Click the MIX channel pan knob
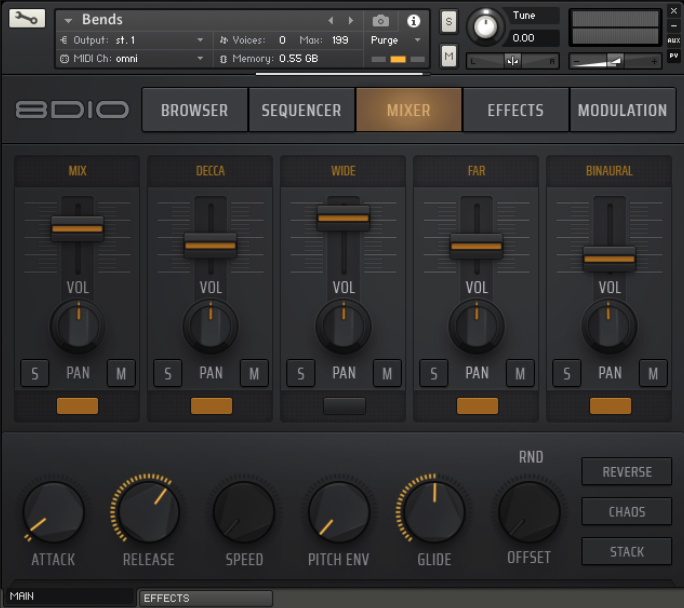The height and width of the screenshot is (608, 684). (x=78, y=326)
